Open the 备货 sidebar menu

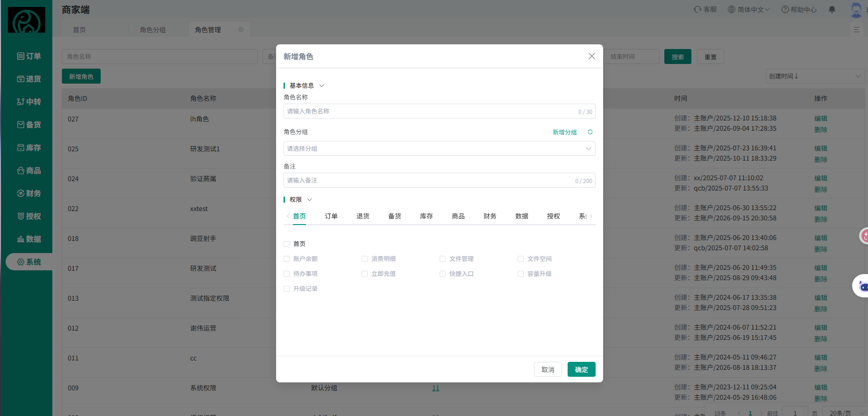29,125
